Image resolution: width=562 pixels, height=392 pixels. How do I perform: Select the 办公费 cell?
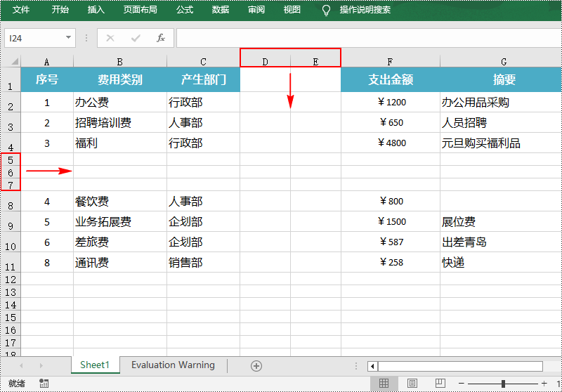tap(120, 103)
